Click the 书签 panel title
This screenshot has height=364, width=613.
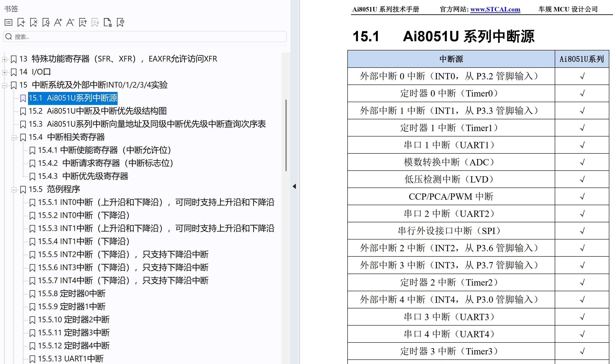pyautogui.click(x=11, y=9)
